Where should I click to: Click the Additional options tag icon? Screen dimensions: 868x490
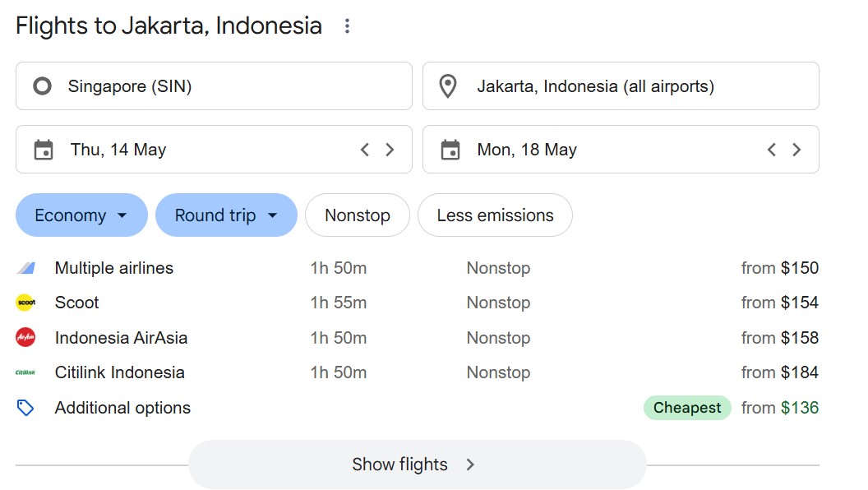[x=25, y=407]
